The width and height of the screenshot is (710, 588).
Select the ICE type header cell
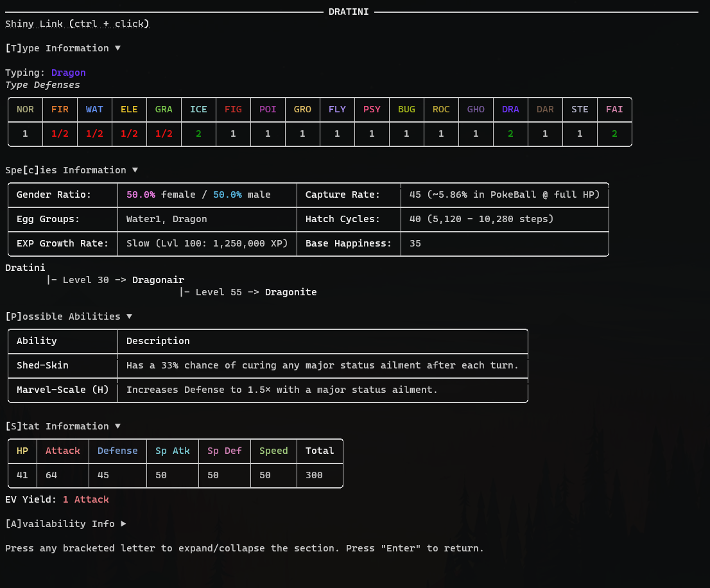(x=198, y=110)
